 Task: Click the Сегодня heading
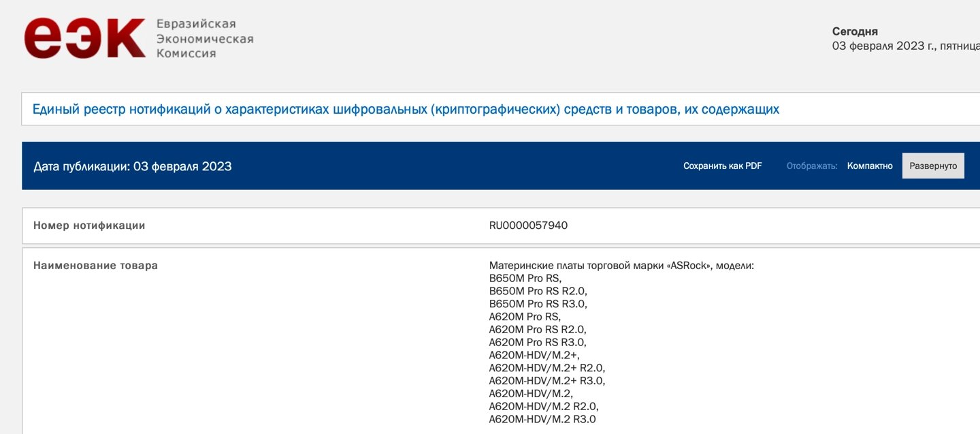point(855,31)
